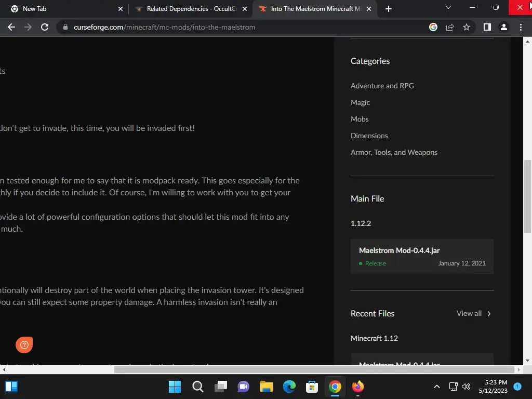Click the scroll right arrow
The image size is (532, 399).
click(x=519, y=369)
